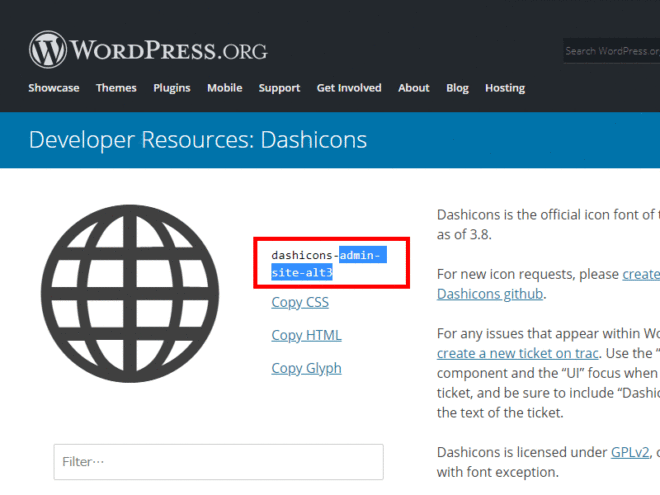Click the Developer Resources: Dashicons heading

(x=198, y=140)
